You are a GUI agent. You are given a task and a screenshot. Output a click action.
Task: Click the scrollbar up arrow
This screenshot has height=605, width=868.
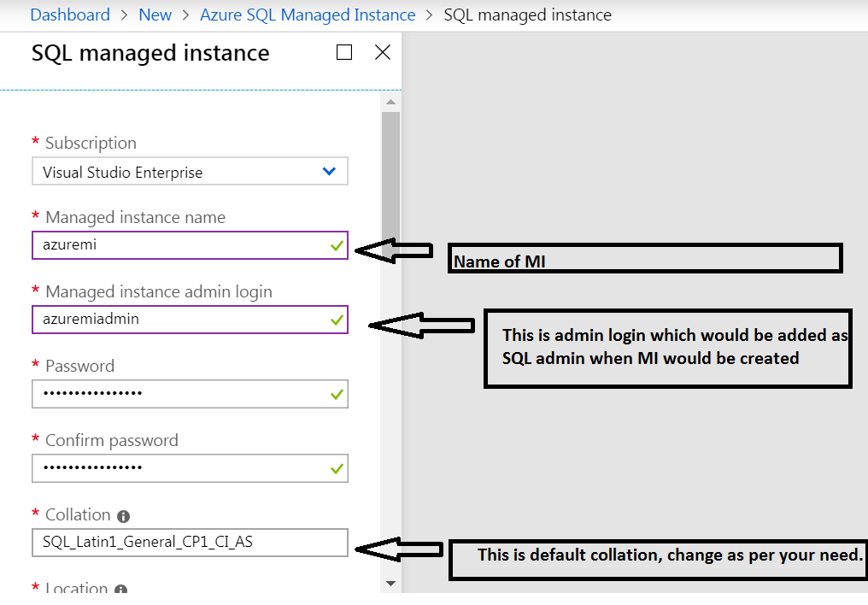click(x=390, y=102)
